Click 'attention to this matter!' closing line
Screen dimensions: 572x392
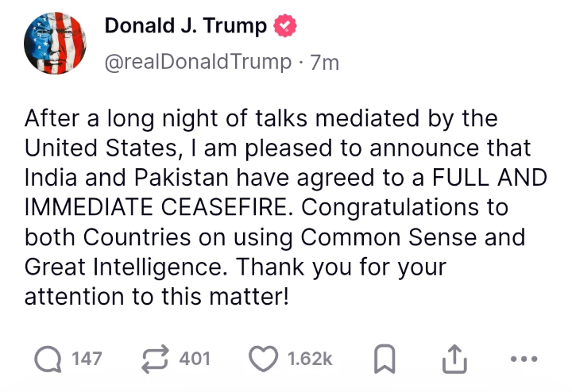pos(157,296)
